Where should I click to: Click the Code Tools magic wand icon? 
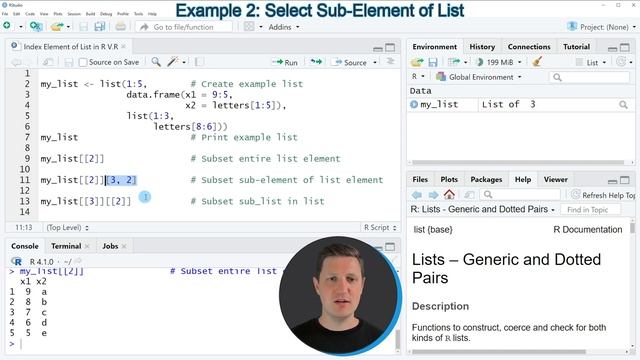(173, 62)
